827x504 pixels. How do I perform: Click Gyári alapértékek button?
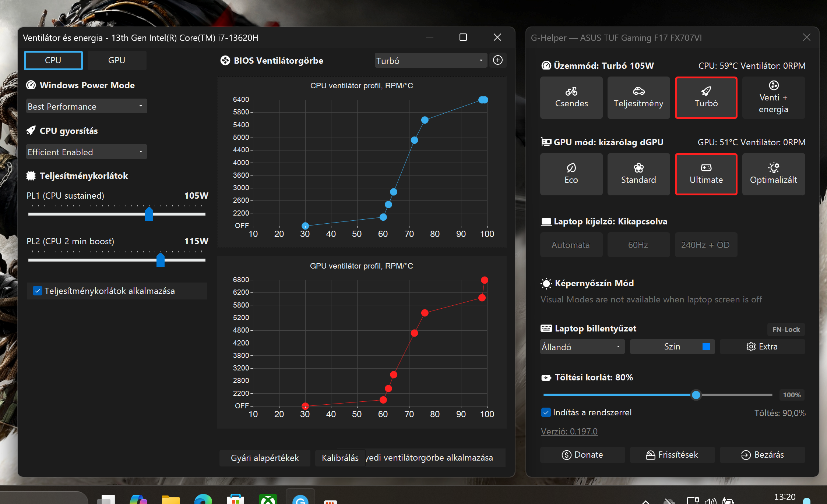tap(264, 458)
